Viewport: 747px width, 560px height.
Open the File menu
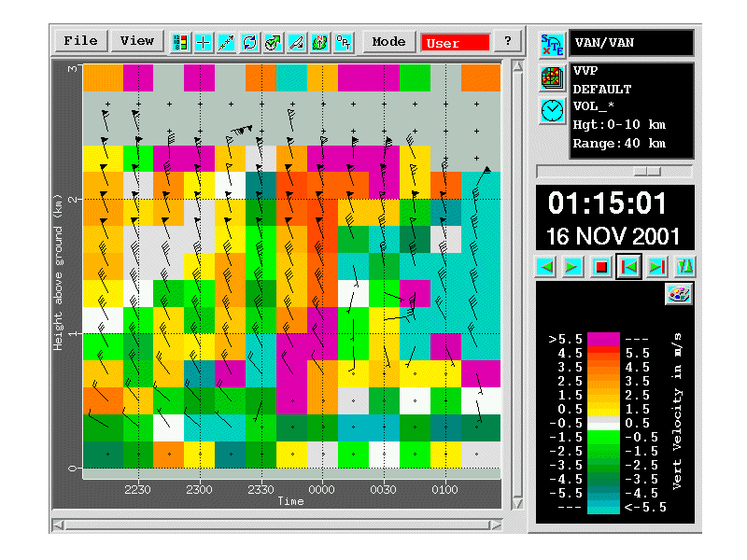[x=80, y=41]
